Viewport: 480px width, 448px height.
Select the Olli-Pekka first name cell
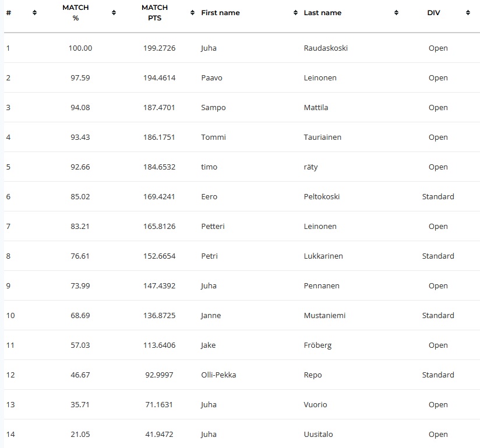(218, 375)
